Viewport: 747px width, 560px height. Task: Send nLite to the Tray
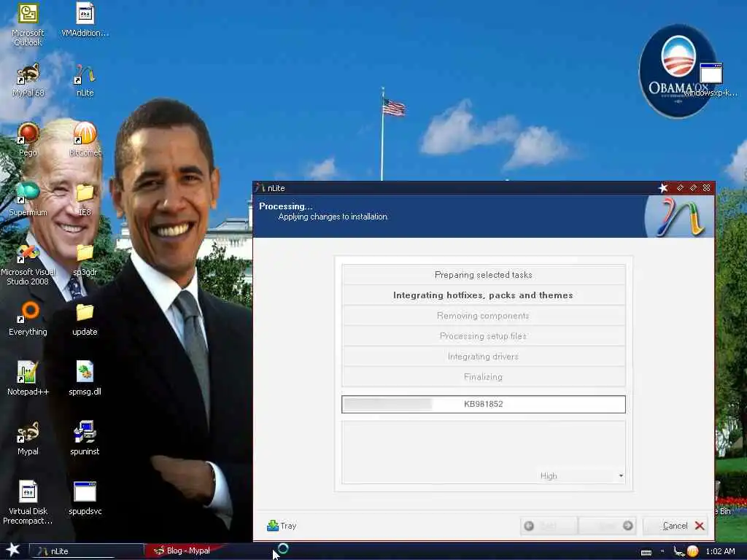tap(282, 526)
